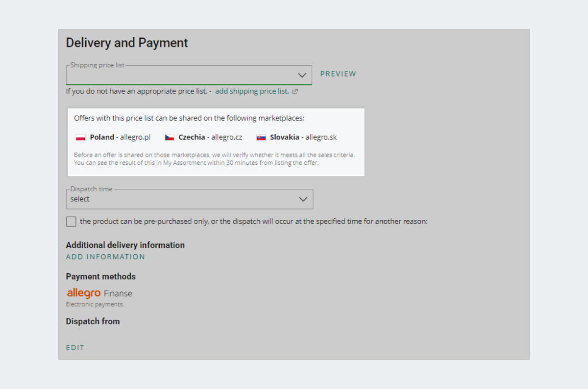This screenshot has width=588, height=389.
Task: Click ADD INFORMATION under delivery information
Action: click(x=105, y=257)
